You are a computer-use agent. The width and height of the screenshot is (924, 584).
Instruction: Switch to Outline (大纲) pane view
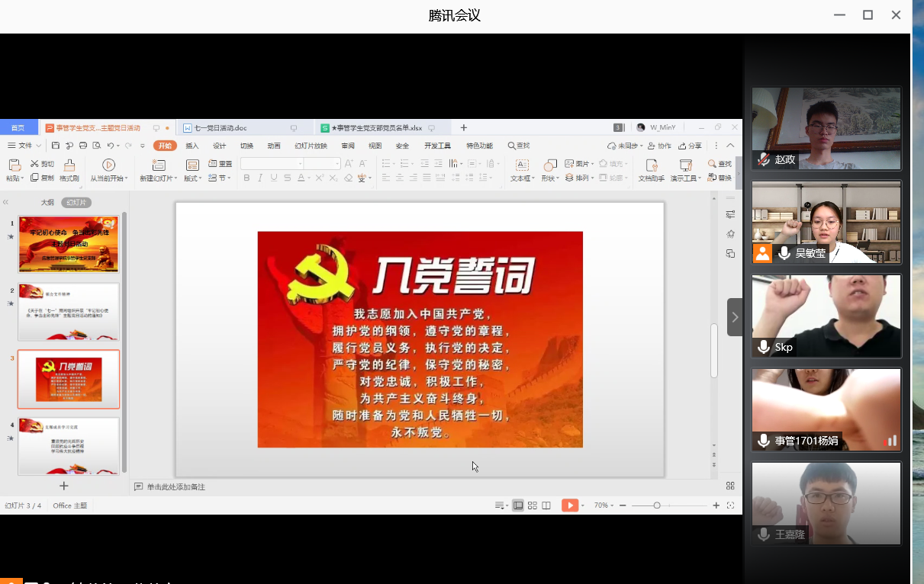[47, 203]
